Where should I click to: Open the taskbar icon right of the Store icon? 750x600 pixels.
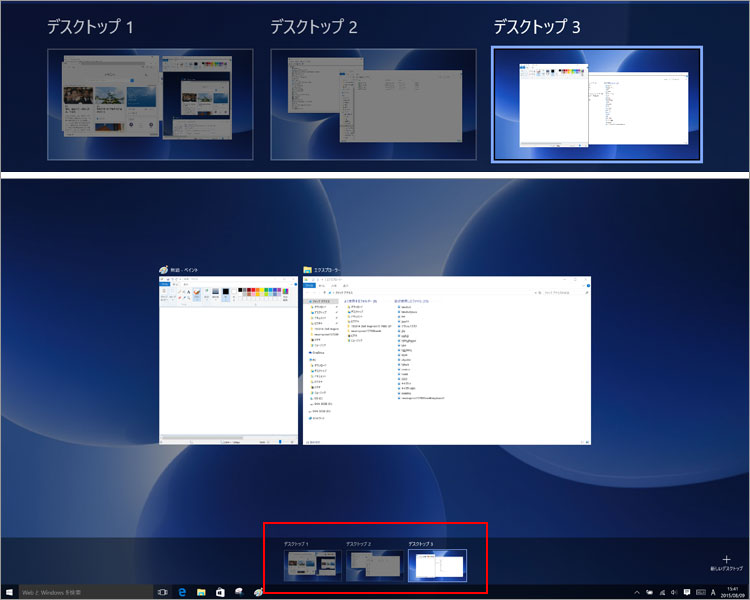(239, 592)
